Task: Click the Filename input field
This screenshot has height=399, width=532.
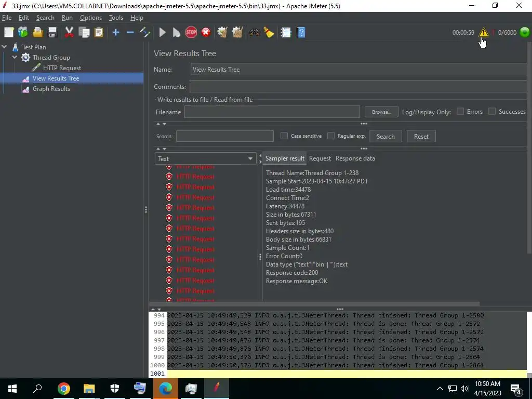Action: (272, 112)
